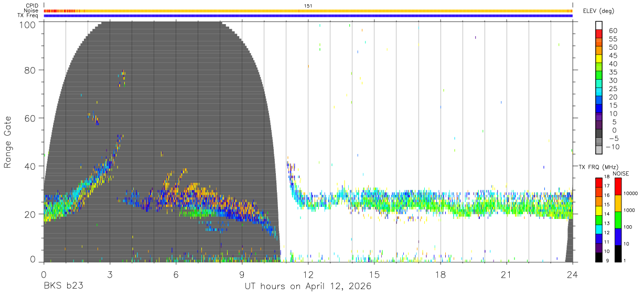Click the "18" UT hour axis tick label
644x297 pixels.
(441, 274)
